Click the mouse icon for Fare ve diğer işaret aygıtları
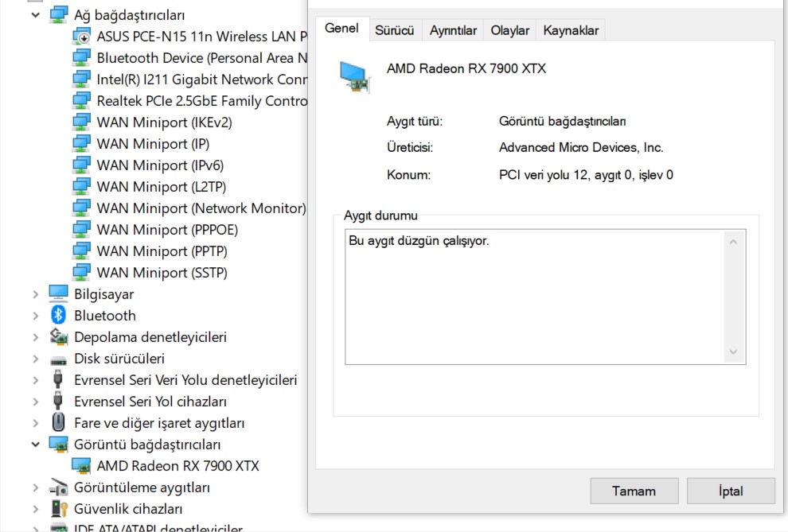The width and height of the screenshot is (788, 532). (58, 422)
